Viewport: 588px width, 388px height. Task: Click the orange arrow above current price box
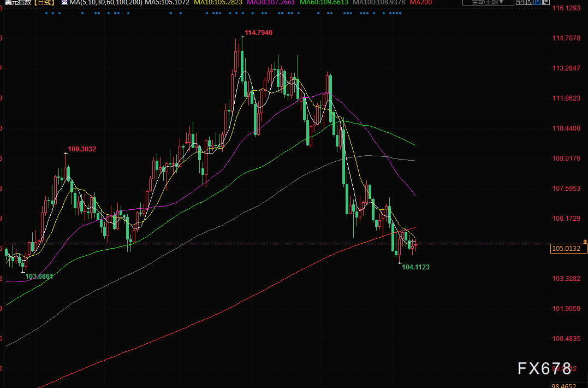click(x=585, y=241)
